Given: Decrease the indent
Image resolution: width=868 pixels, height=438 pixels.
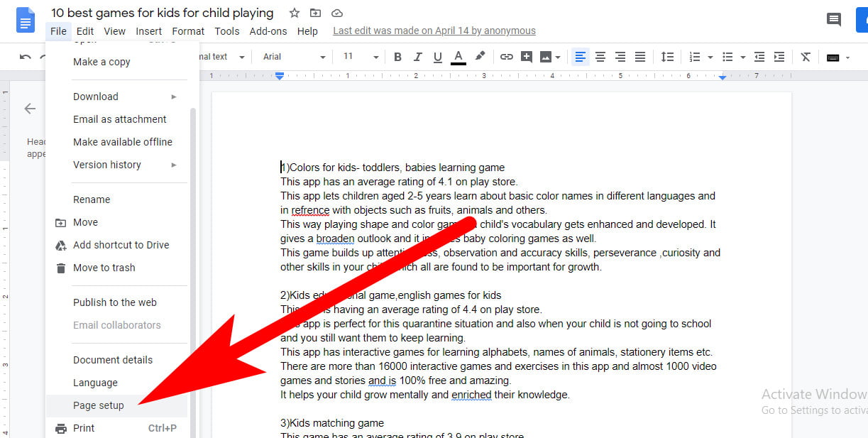Looking at the screenshot, I should point(759,57).
